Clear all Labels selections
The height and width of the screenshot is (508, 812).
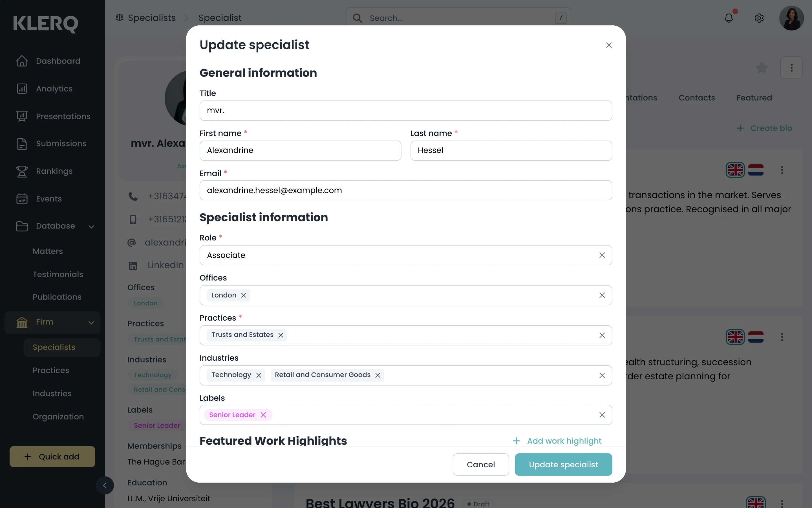(x=602, y=415)
